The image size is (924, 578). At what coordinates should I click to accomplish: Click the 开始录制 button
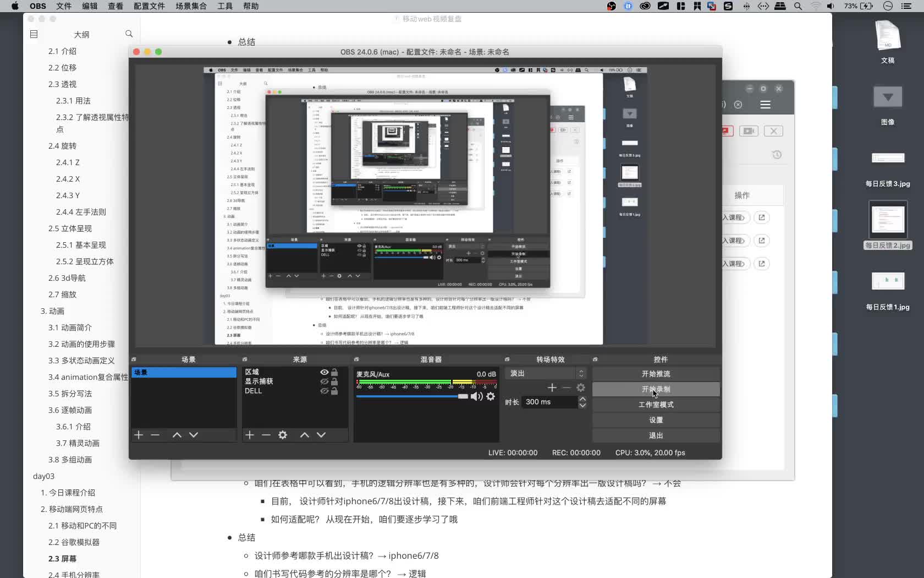656,389
